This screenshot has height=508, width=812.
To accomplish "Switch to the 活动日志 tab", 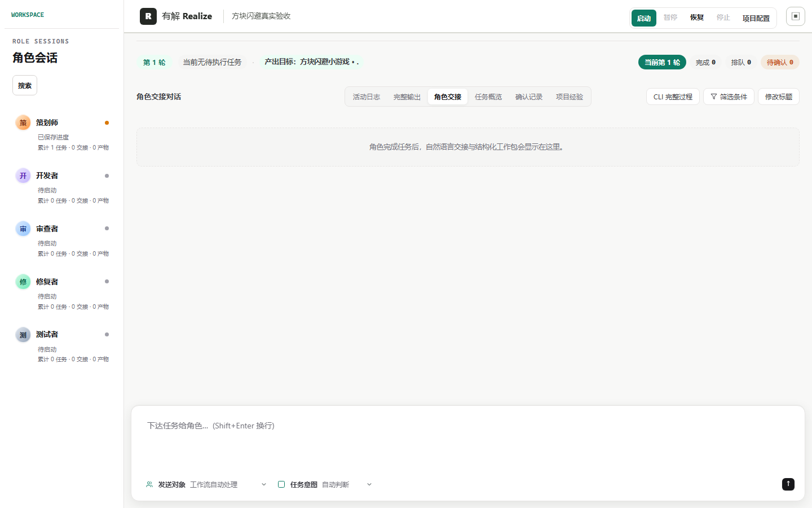I will tap(367, 97).
